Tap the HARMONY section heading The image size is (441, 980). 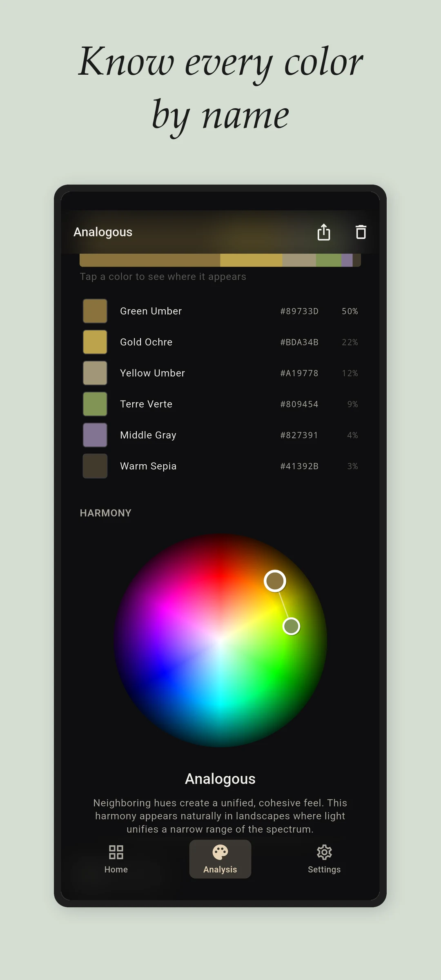[x=105, y=513]
